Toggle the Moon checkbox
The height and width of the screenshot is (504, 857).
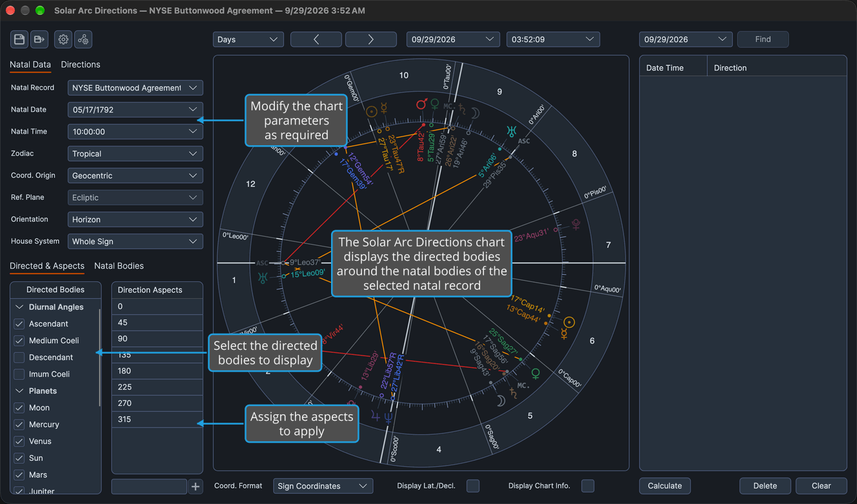click(x=19, y=408)
